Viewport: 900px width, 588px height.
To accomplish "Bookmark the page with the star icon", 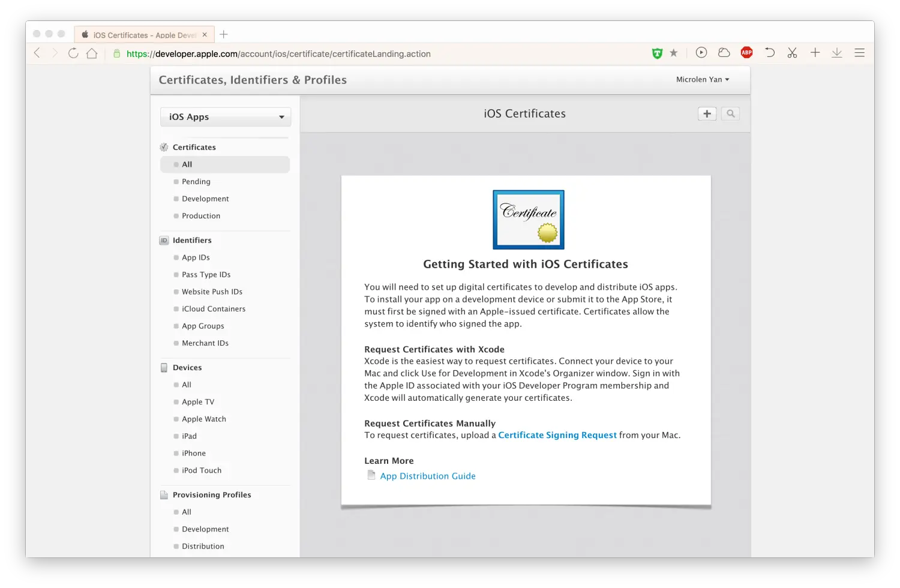I will coord(674,53).
